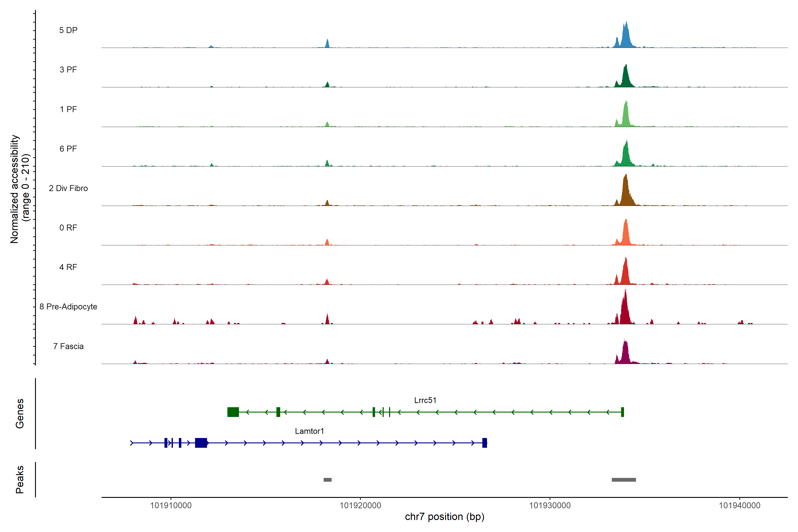Click the tall blue 5 DP peak

pos(626,37)
